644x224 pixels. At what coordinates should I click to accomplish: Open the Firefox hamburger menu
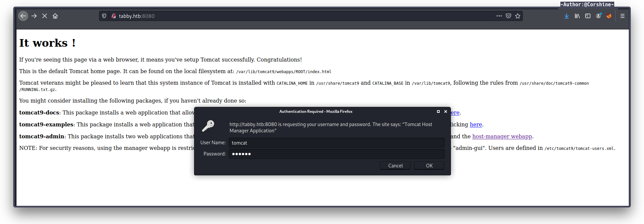point(623,16)
